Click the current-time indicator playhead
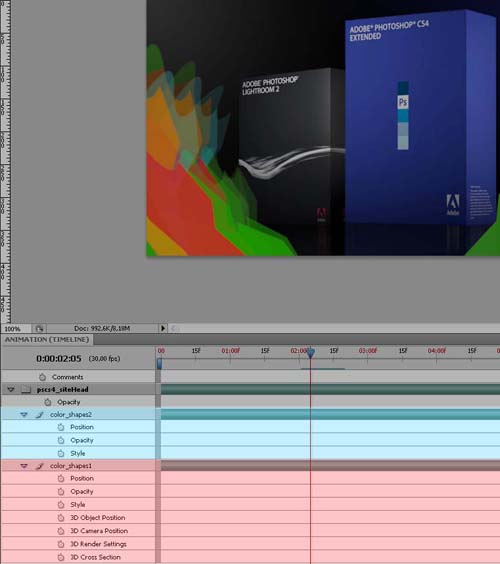The image size is (500, 564). tap(311, 353)
